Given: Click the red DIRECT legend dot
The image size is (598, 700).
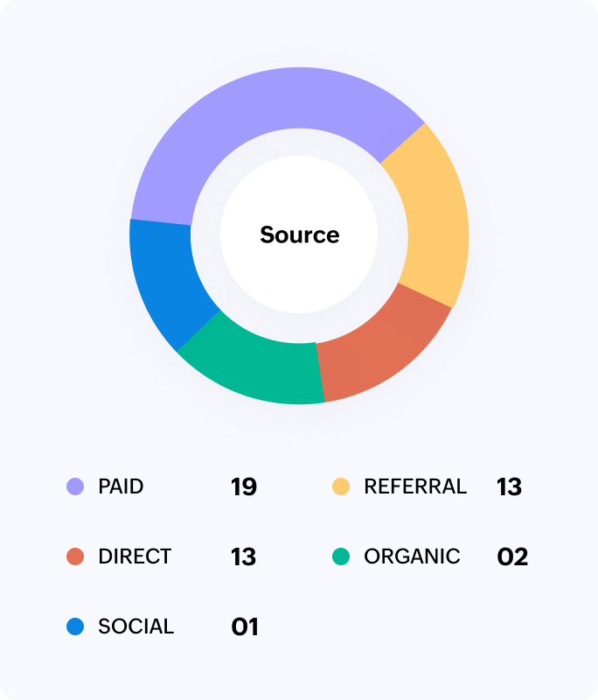Looking at the screenshot, I should 76,556.
